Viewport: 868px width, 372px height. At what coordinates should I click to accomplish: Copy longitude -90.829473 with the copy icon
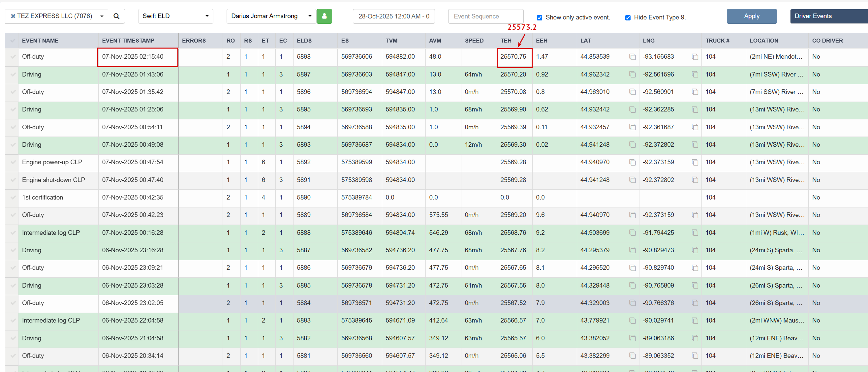[x=695, y=250]
